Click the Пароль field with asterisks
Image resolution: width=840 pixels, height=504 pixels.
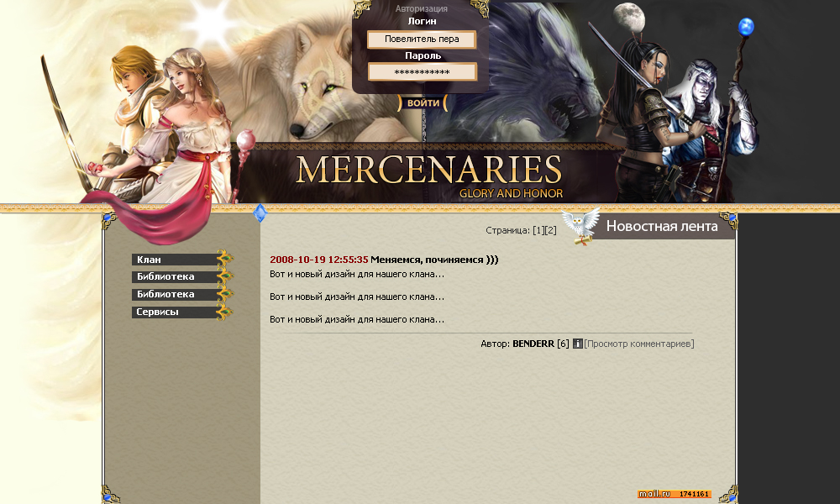[423, 71]
